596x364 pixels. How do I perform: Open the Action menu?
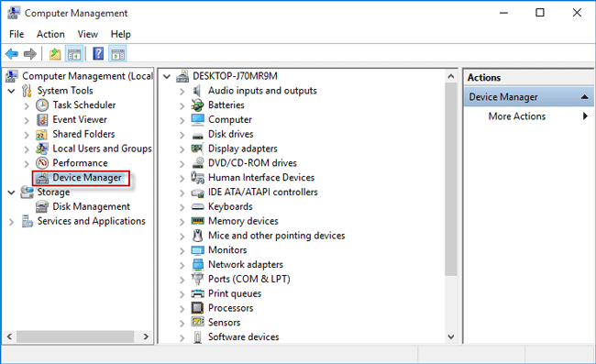pyautogui.click(x=50, y=34)
